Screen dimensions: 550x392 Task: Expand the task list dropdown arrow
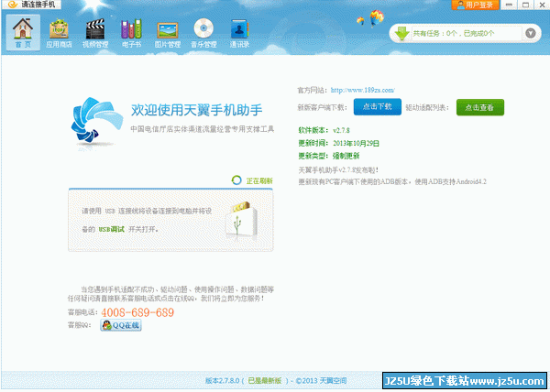[x=531, y=33]
